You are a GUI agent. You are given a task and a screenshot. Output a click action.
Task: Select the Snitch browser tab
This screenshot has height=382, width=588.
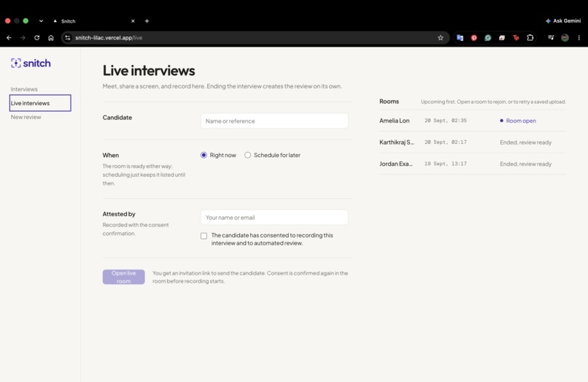tap(94, 21)
